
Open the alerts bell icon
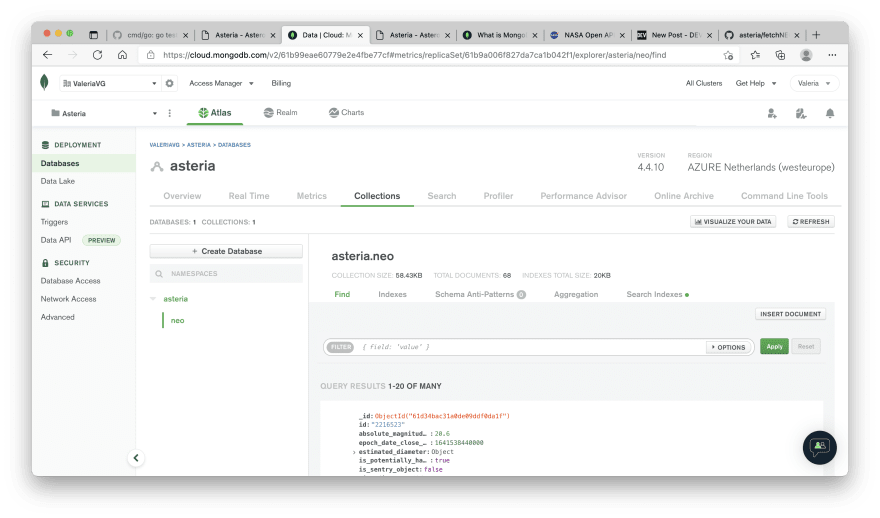coord(829,113)
